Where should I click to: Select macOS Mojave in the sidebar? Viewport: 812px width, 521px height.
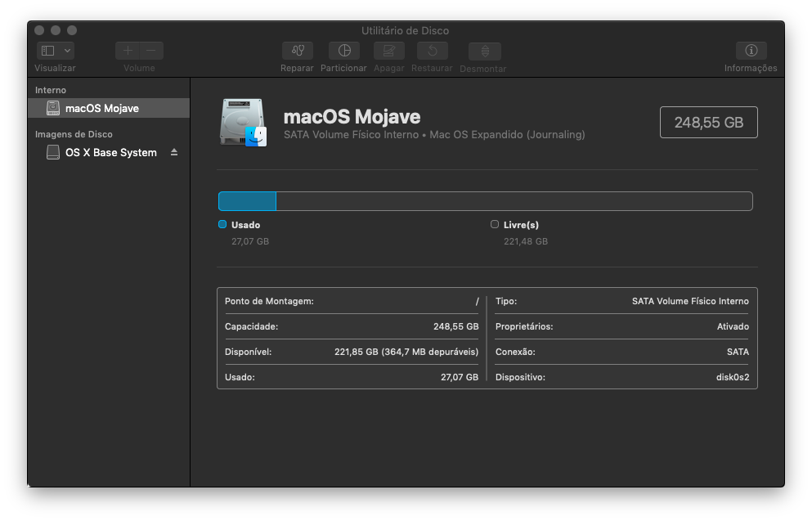pyautogui.click(x=109, y=108)
